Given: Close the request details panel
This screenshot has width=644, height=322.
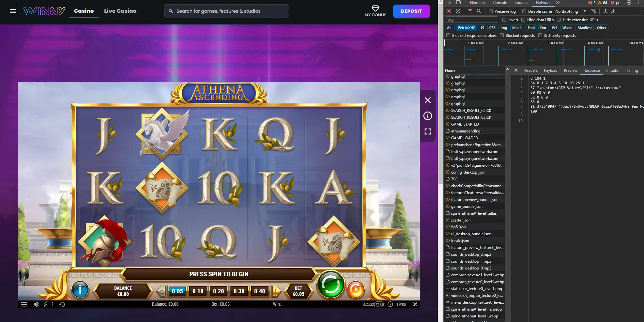Looking at the screenshot, I should click(516, 70).
